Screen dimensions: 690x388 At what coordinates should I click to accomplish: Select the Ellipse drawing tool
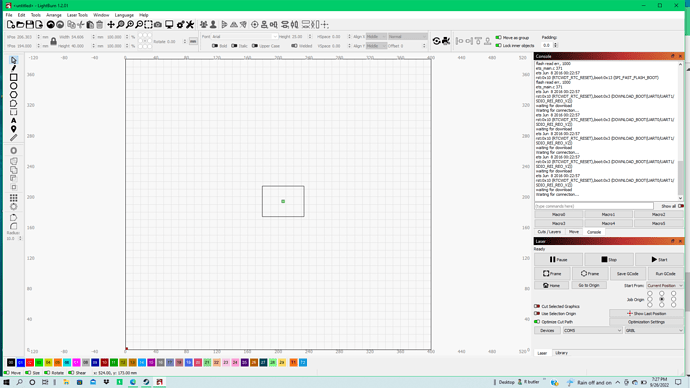(14, 86)
